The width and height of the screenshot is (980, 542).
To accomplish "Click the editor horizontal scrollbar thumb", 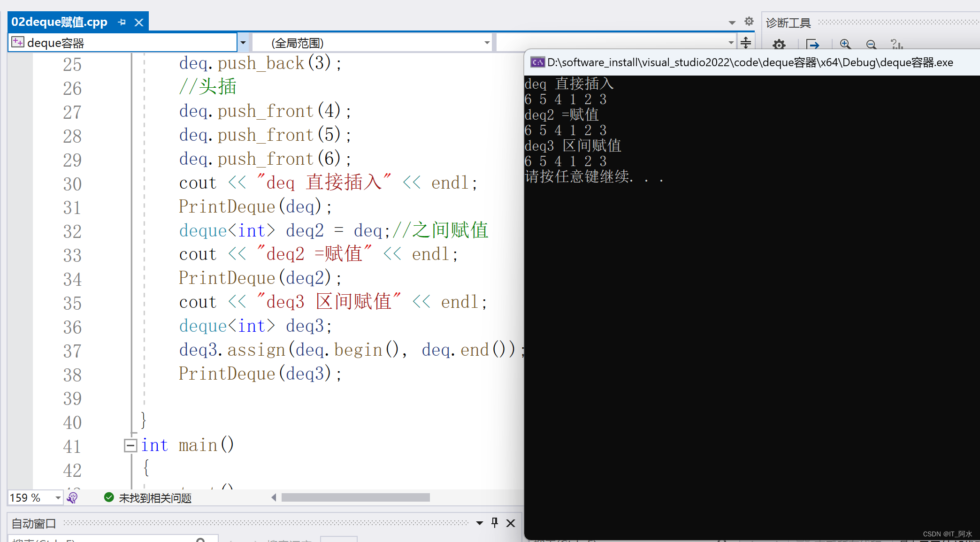I will pyautogui.click(x=355, y=497).
